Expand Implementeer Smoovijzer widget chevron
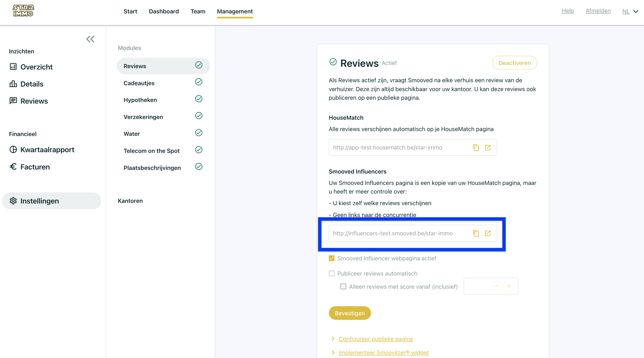 click(x=333, y=353)
